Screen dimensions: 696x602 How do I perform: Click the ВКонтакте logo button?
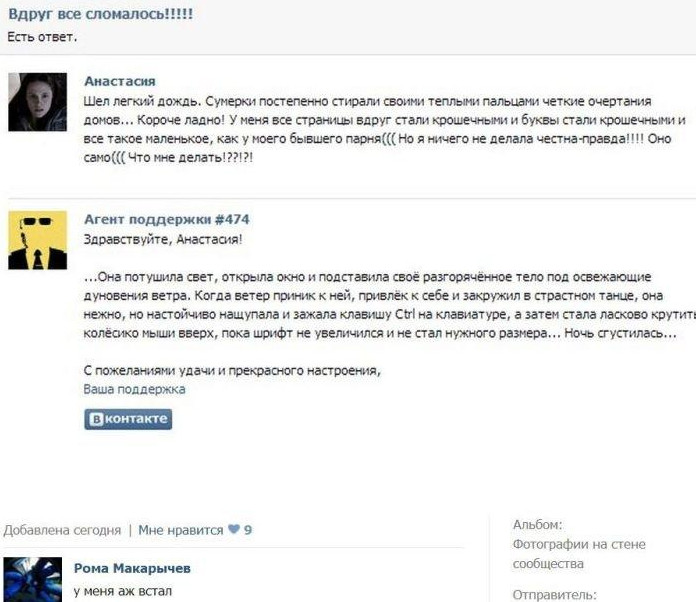coord(128,419)
